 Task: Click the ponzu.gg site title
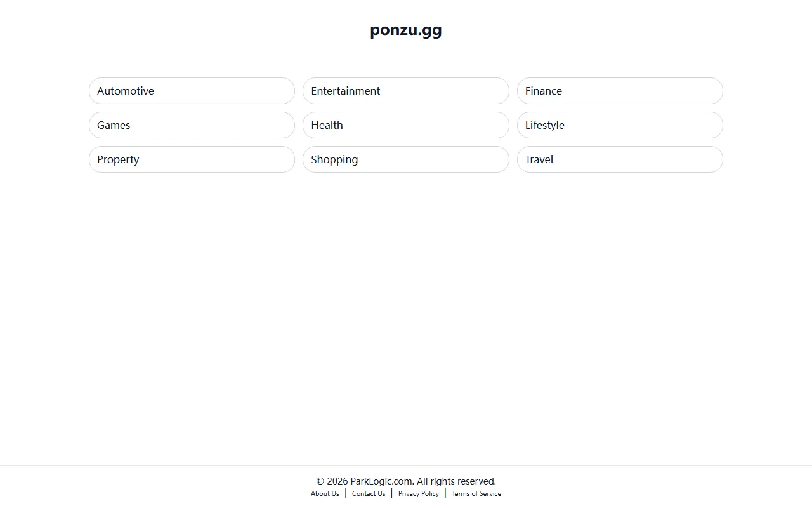coord(406,30)
